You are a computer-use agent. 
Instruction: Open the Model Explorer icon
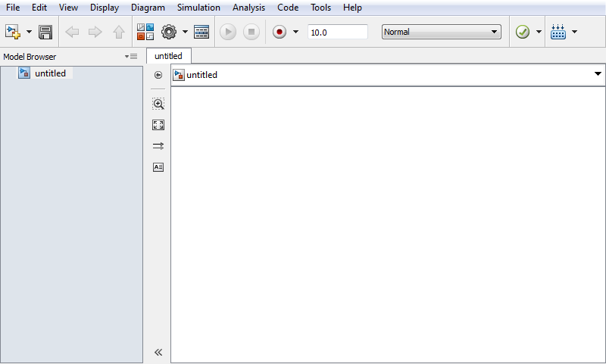pos(201,32)
